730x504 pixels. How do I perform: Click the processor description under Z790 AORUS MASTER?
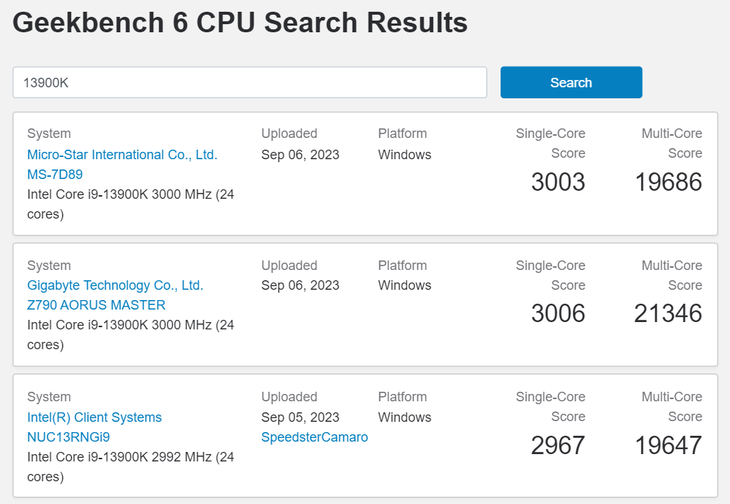click(x=130, y=335)
